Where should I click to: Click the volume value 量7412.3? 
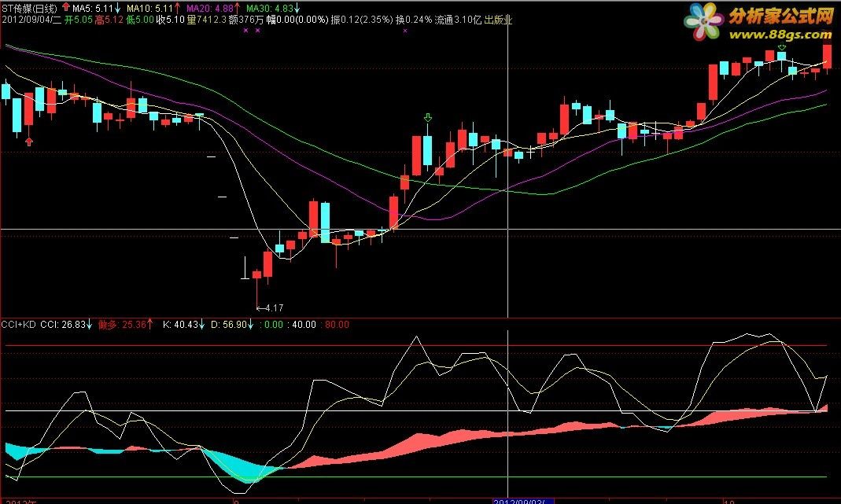pyautogui.click(x=206, y=20)
